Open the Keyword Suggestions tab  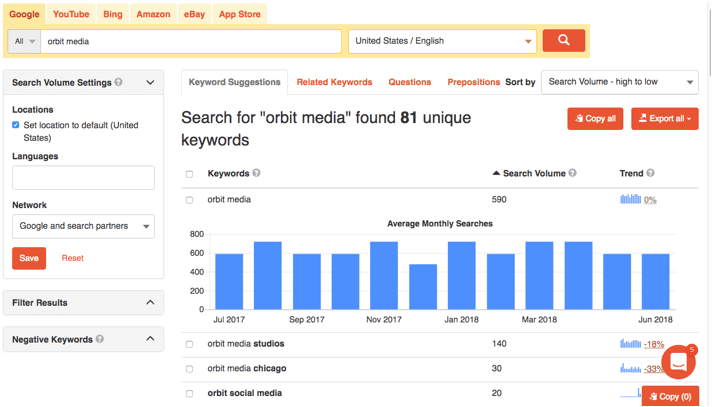click(234, 82)
